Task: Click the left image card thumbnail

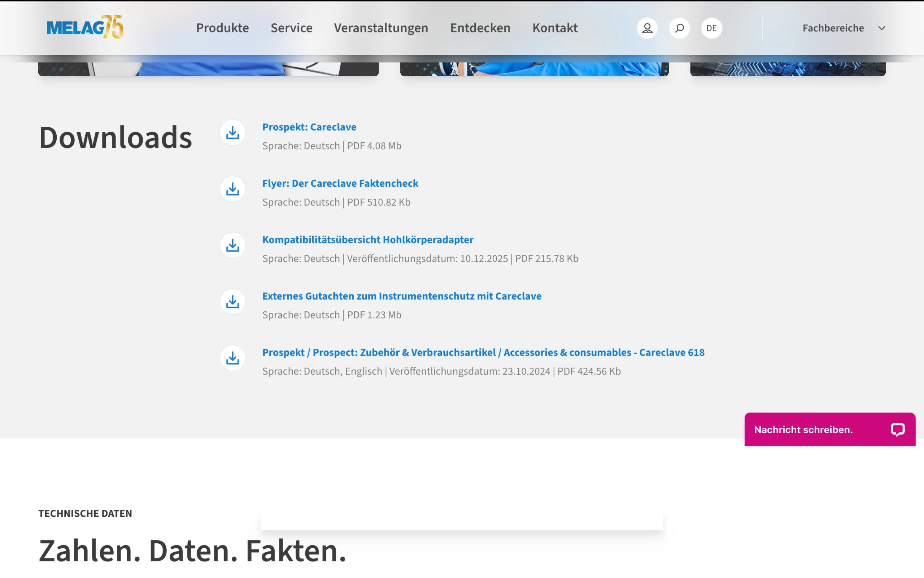Action: 209,69
